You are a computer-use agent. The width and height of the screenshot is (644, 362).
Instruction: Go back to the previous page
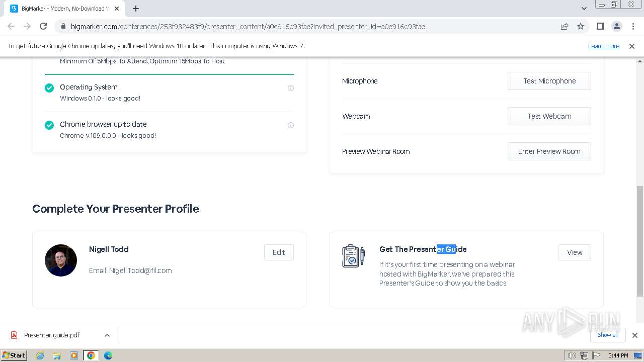coord(11,26)
